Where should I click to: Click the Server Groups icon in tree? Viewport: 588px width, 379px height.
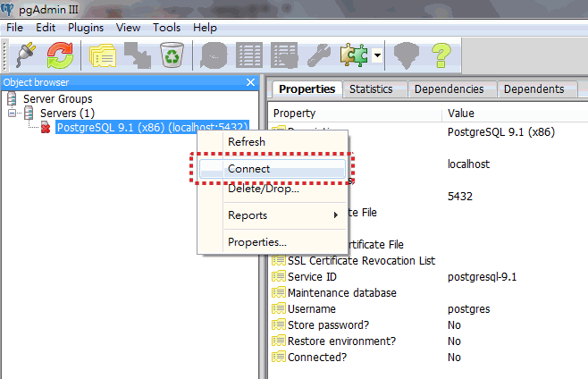pyautogui.click(x=12, y=98)
